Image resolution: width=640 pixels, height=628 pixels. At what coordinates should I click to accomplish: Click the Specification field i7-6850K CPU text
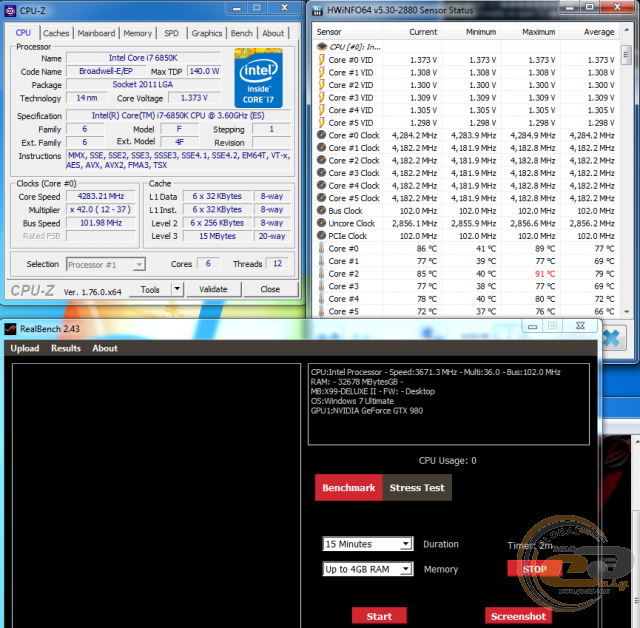click(178, 115)
